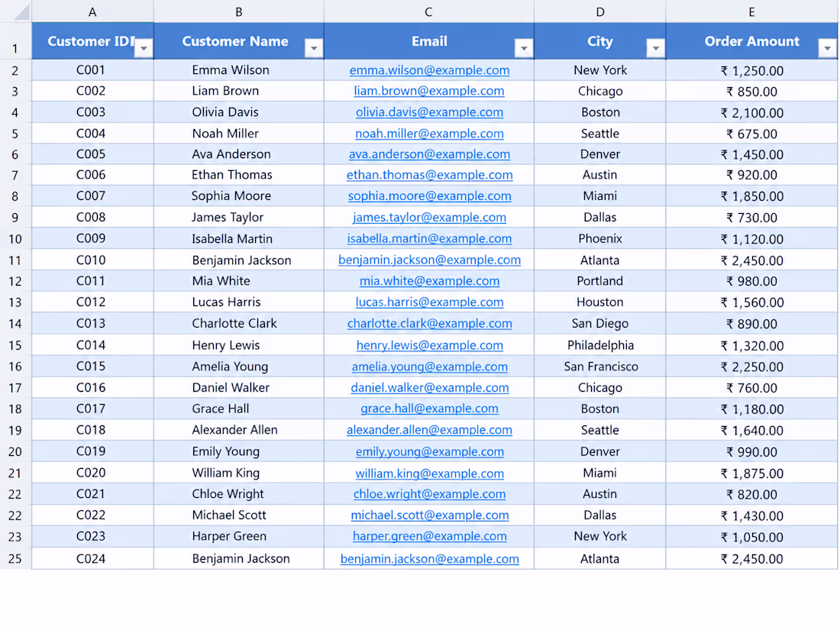Select cell containing Alexander Allen
Screen dimensions: 840x630
point(239,430)
